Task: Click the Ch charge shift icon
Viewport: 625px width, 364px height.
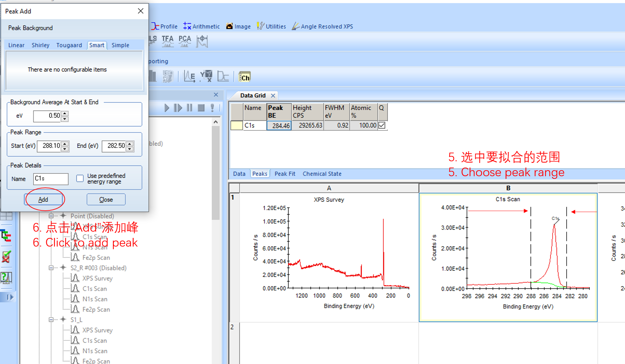Action: 245,77
